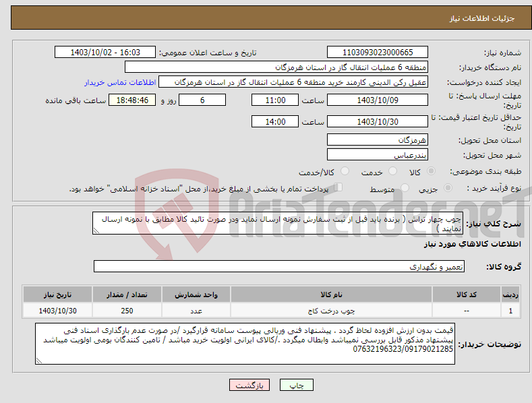
Task: Toggle the اسناد خزانه اسلامی payment checkbox
Action: [338, 187]
